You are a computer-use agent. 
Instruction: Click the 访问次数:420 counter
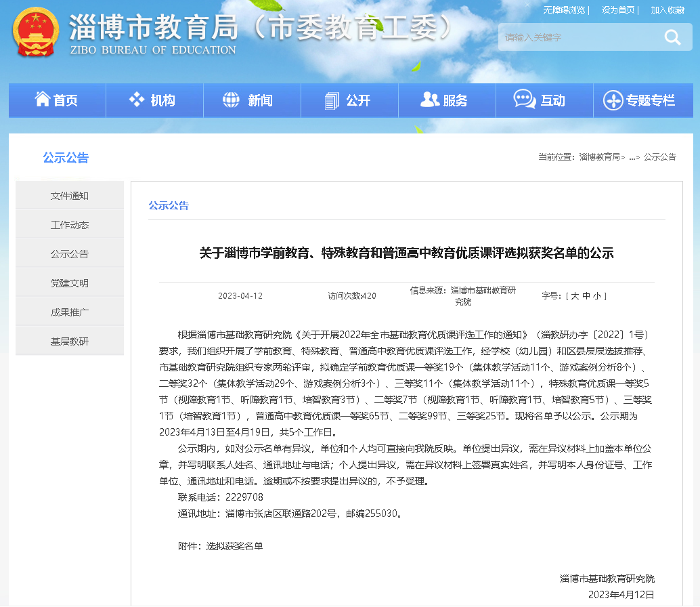click(352, 295)
